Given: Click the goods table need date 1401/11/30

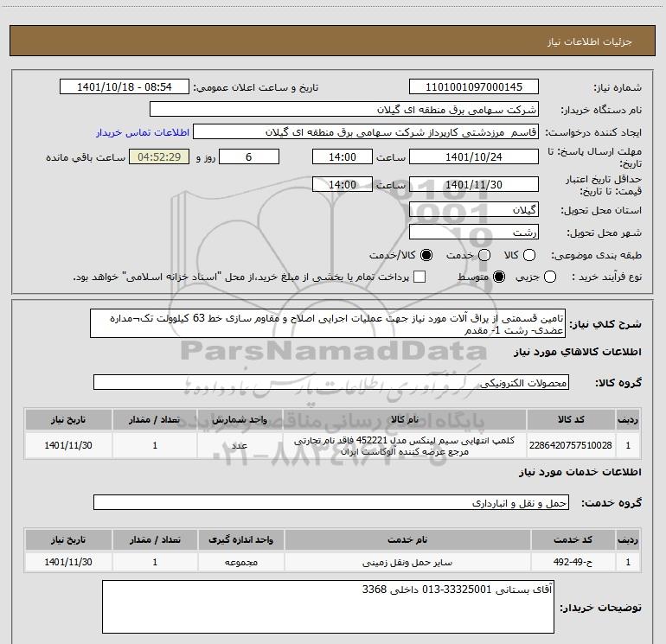Looking at the screenshot, I should coord(68,445).
